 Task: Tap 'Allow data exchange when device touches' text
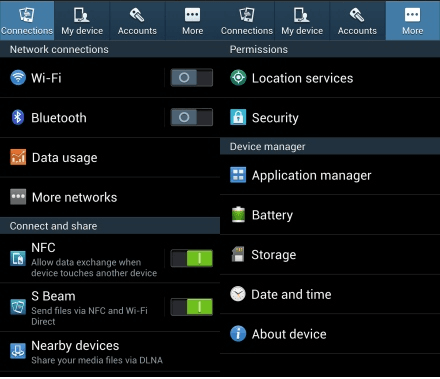94,268
